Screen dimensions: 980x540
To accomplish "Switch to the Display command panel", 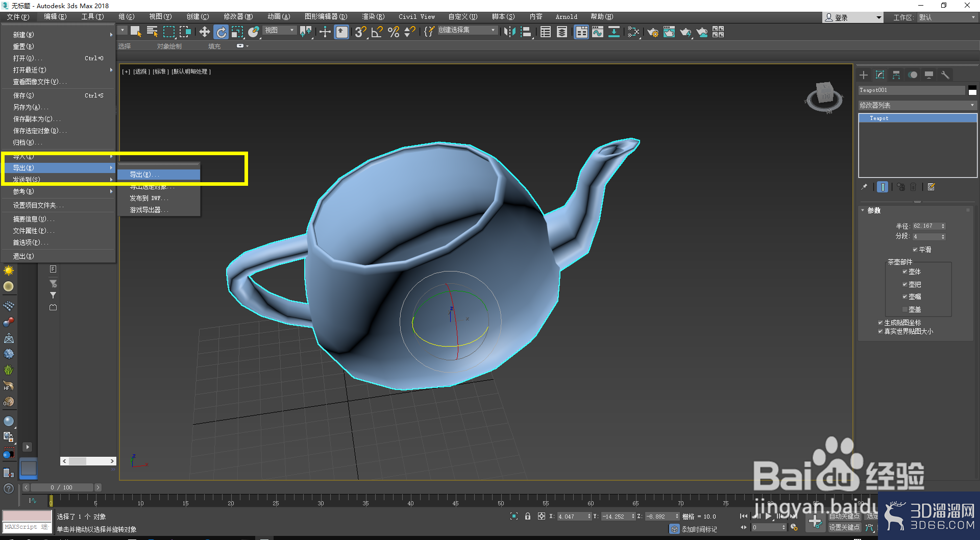I will [929, 75].
